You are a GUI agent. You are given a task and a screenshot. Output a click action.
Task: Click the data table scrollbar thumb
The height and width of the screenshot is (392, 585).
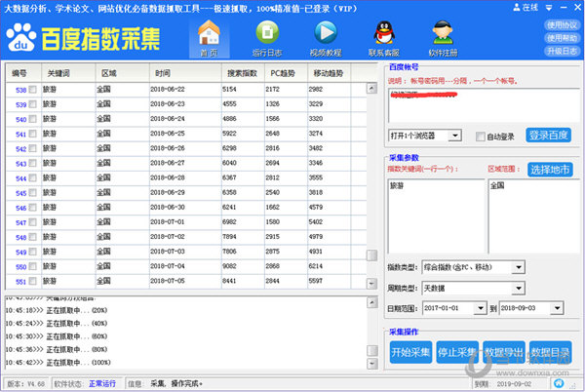371,255
